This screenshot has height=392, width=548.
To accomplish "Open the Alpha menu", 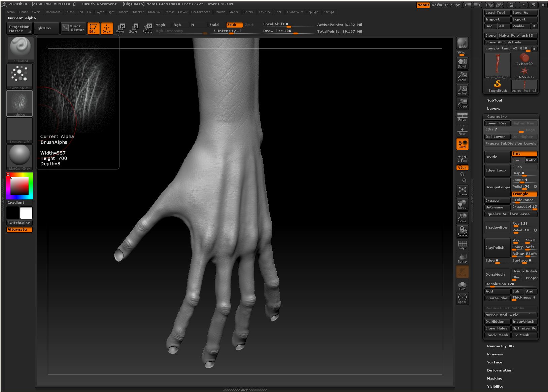I will tap(11, 12).
